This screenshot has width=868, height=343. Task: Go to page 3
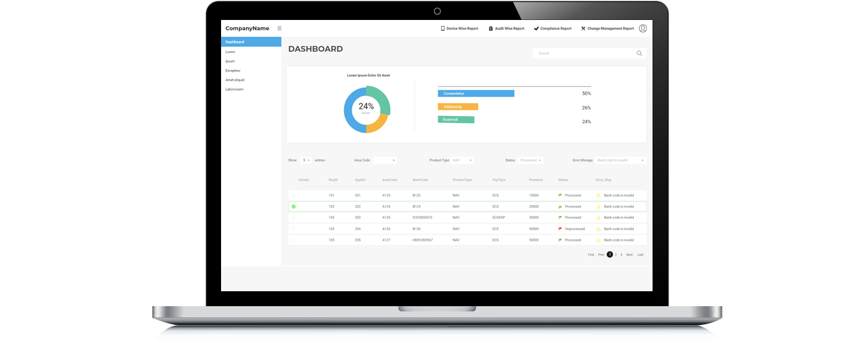click(621, 254)
